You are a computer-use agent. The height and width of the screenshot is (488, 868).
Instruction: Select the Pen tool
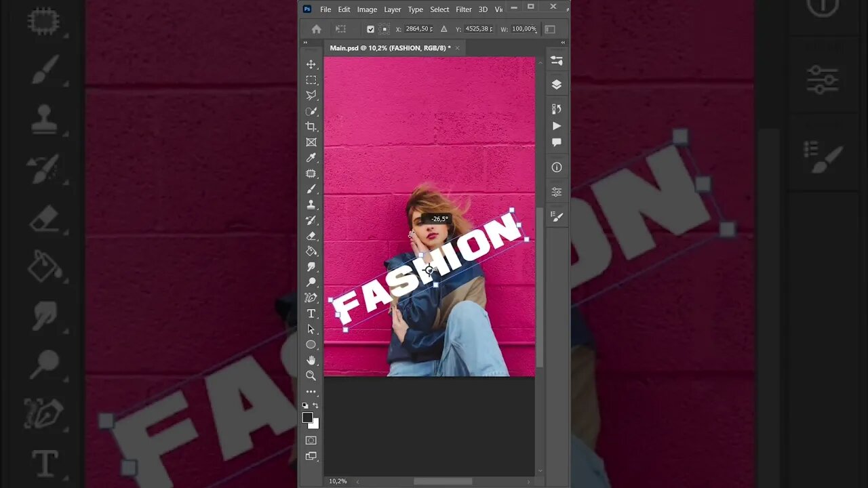(311, 298)
